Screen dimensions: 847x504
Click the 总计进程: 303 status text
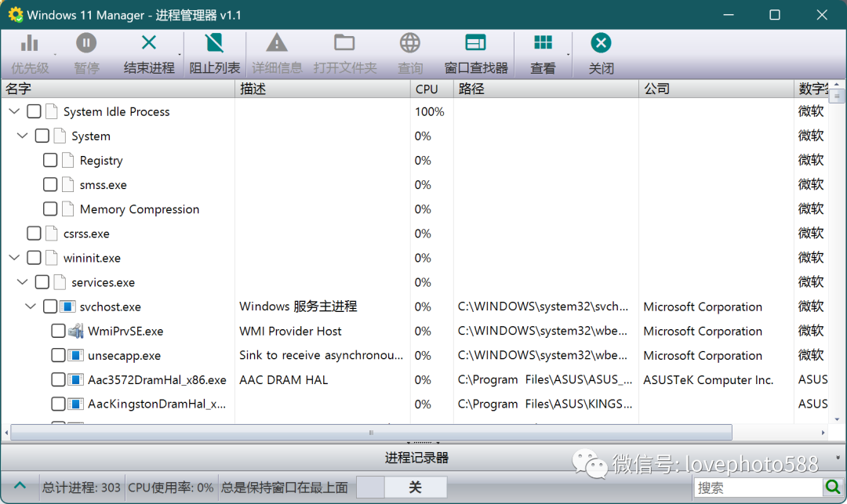click(x=81, y=488)
